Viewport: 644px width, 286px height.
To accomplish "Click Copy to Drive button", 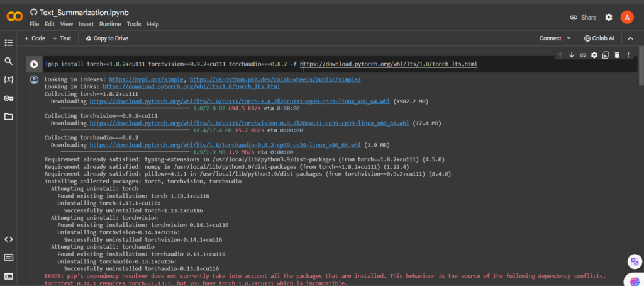I will tap(107, 38).
